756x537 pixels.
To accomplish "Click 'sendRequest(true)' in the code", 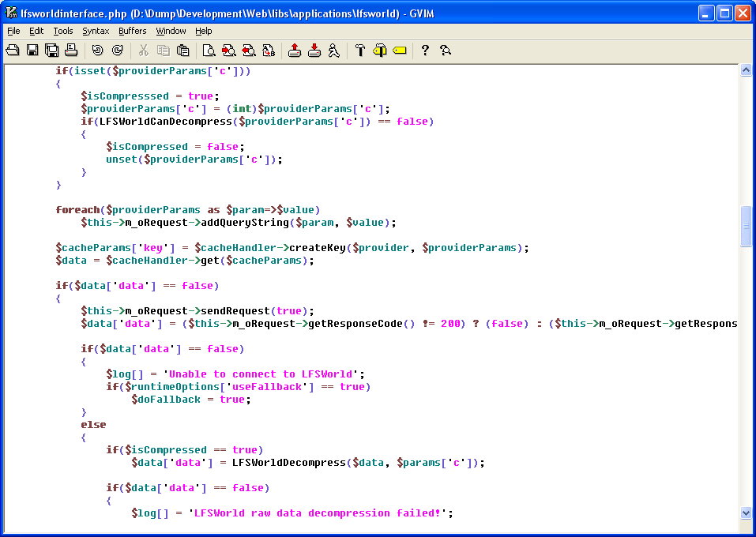I will [254, 311].
